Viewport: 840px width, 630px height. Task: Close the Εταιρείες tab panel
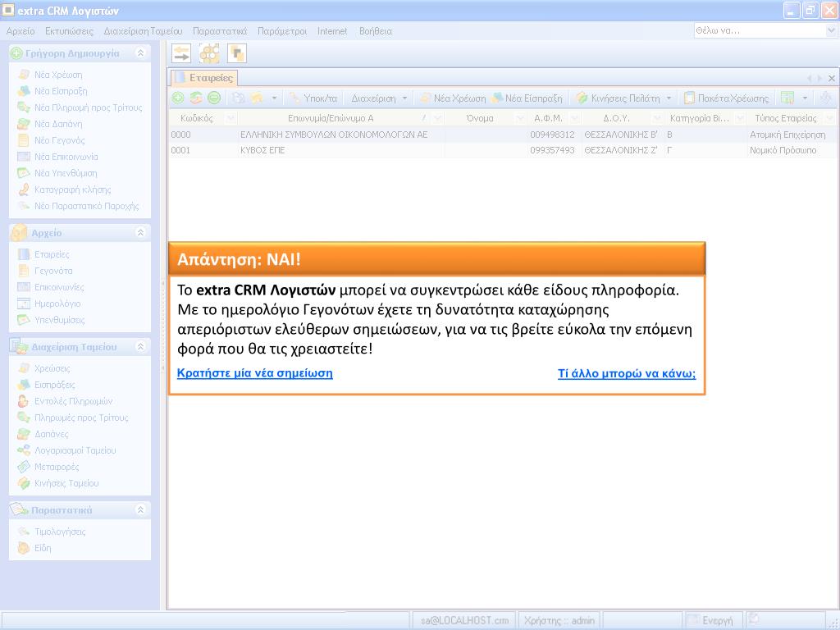[x=832, y=78]
